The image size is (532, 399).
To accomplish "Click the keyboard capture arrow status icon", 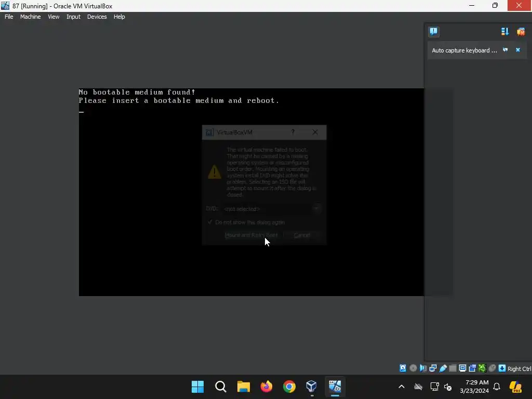I will coord(502,368).
